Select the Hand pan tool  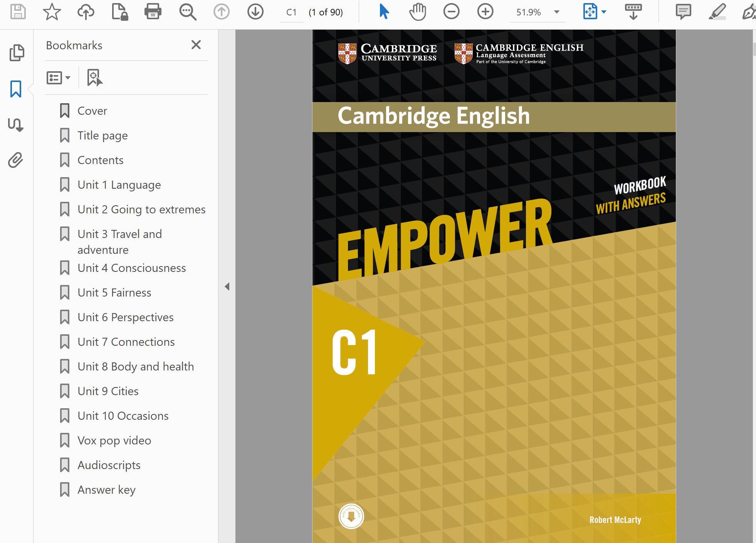[417, 12]
